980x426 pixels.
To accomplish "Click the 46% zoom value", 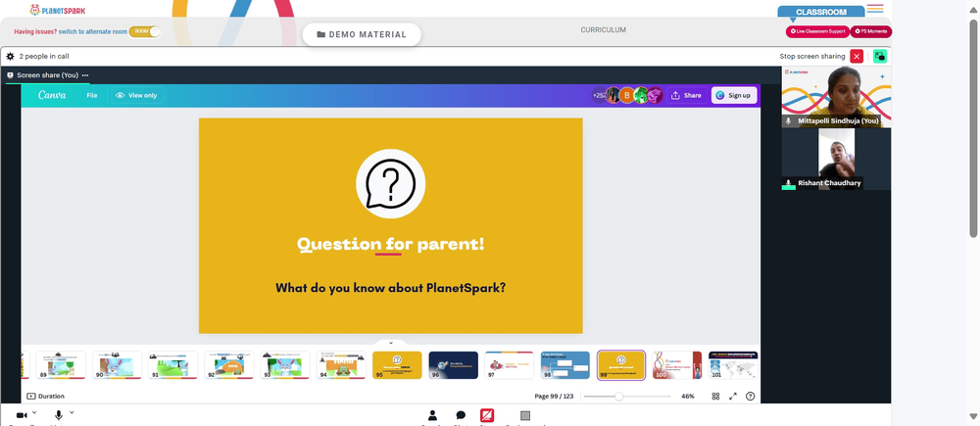I will 688,396.
